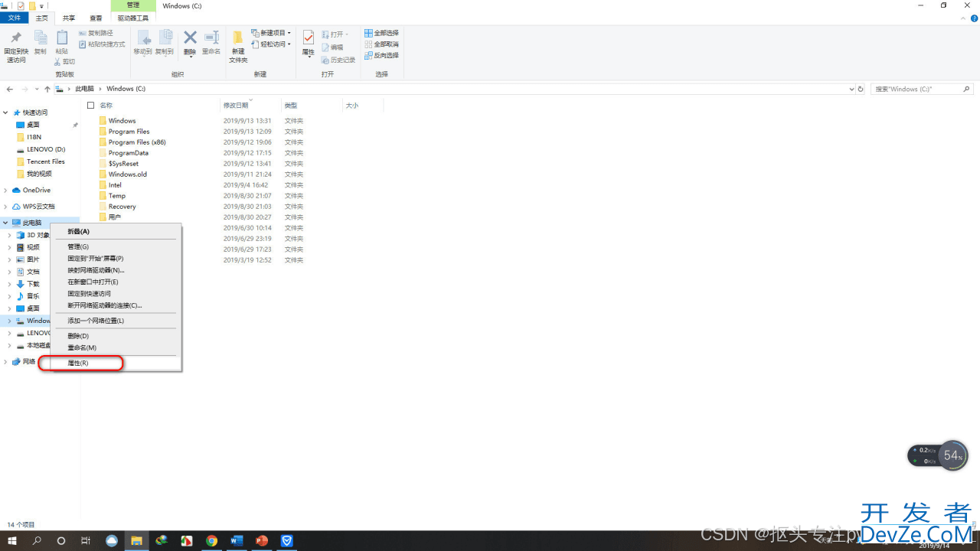
Task: Click Copy path (复制路径) in the ribbon
Action: click(96, 34)
